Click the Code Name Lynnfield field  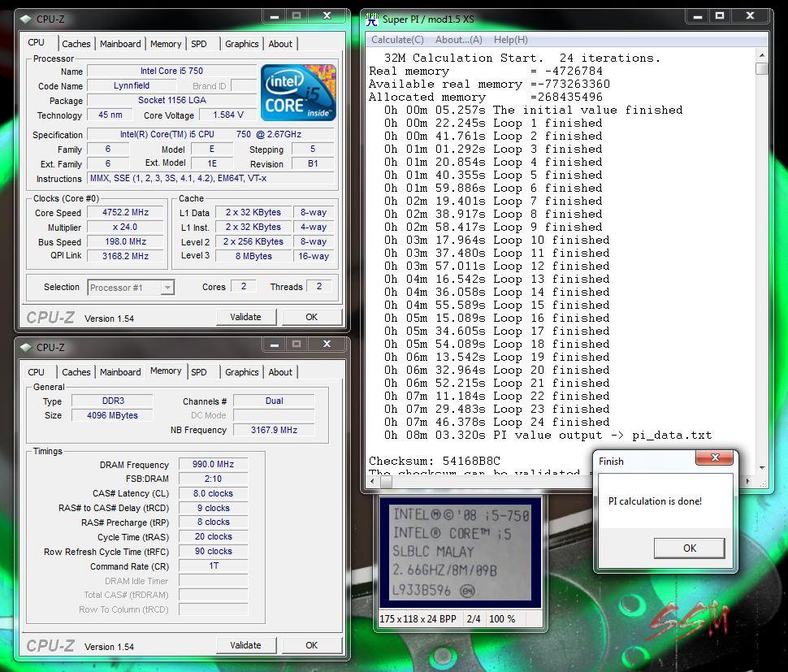click(x=132, y=86)
